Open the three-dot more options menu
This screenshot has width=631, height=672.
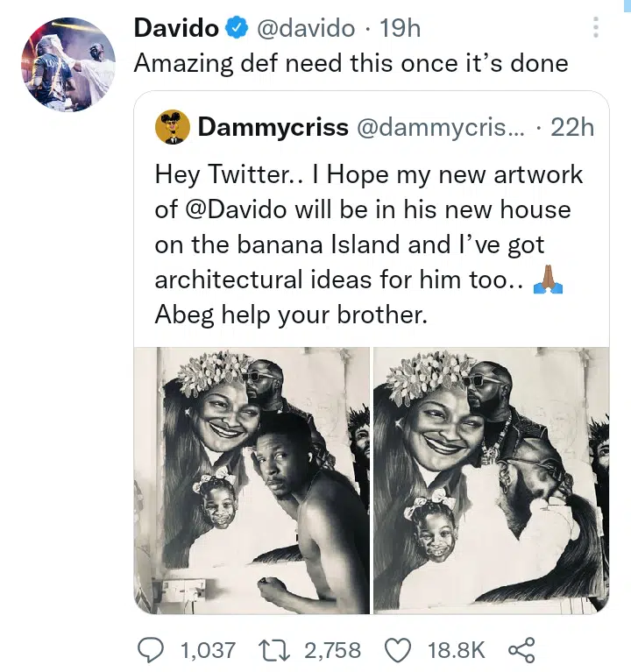(596, 28)
